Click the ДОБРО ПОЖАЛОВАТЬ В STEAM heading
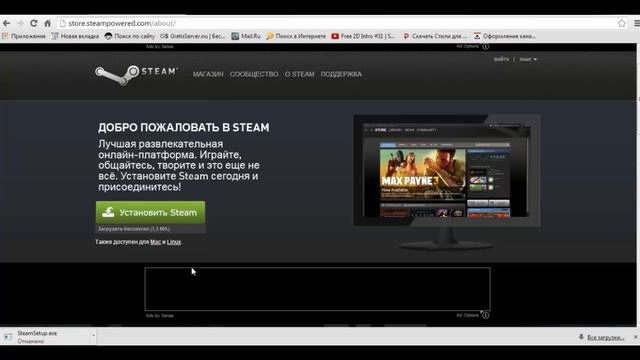The height and width of the screenshot is (360, 640). 184,127
